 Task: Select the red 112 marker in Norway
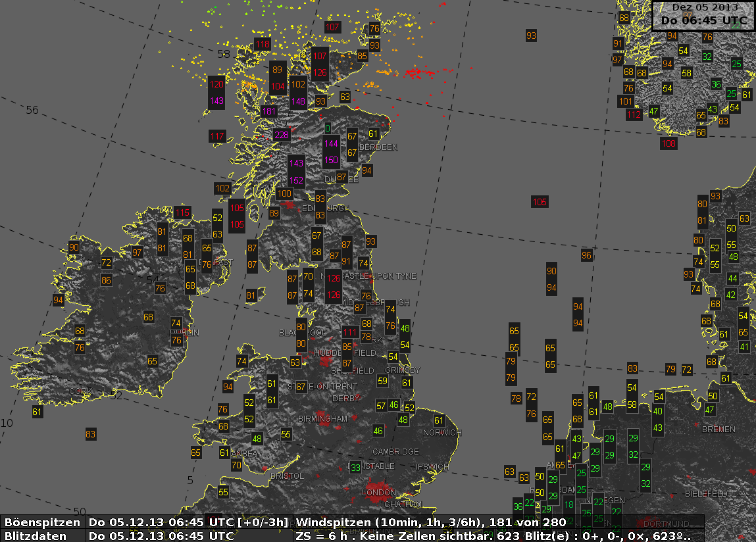coord(634,114)
